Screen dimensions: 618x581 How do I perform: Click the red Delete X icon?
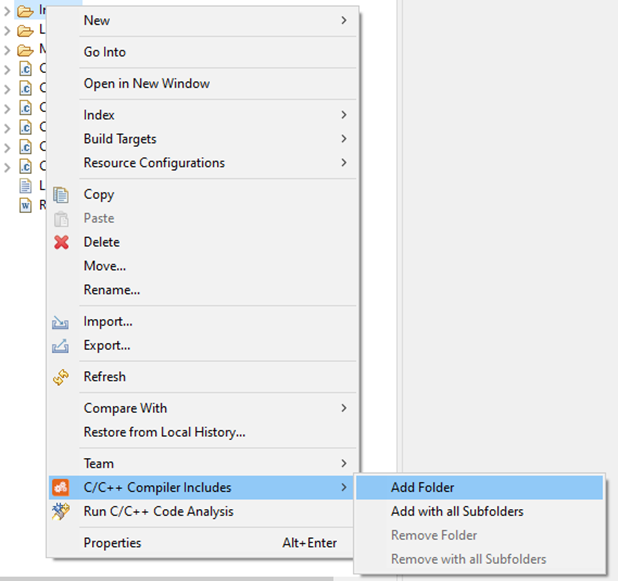(x=62, y=242)
